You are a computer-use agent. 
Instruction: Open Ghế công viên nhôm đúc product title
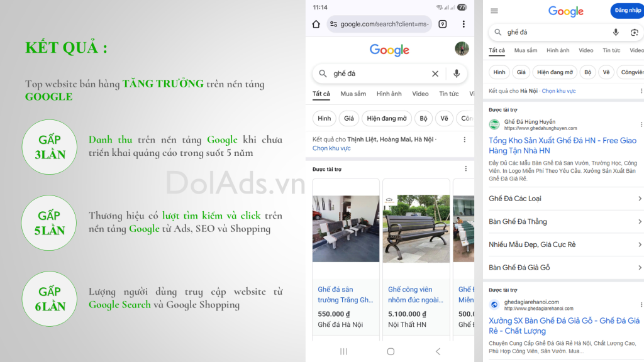pos(416,295)
